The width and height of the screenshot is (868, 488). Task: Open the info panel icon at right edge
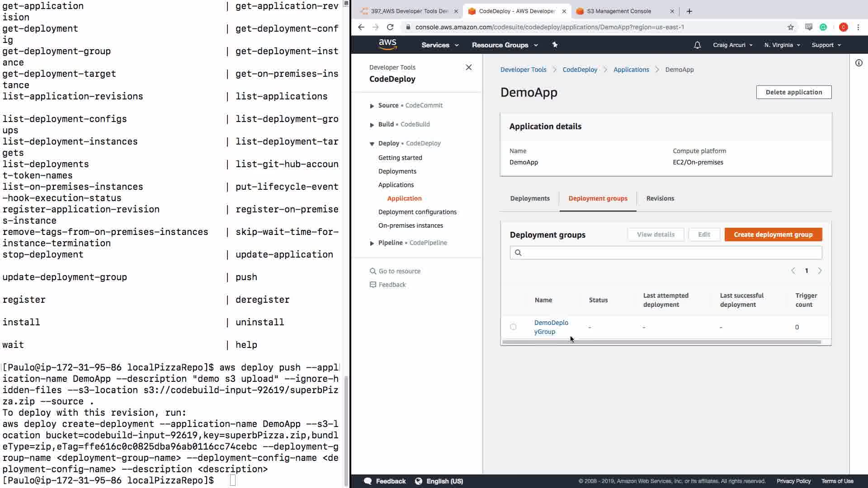coord(859,63)
